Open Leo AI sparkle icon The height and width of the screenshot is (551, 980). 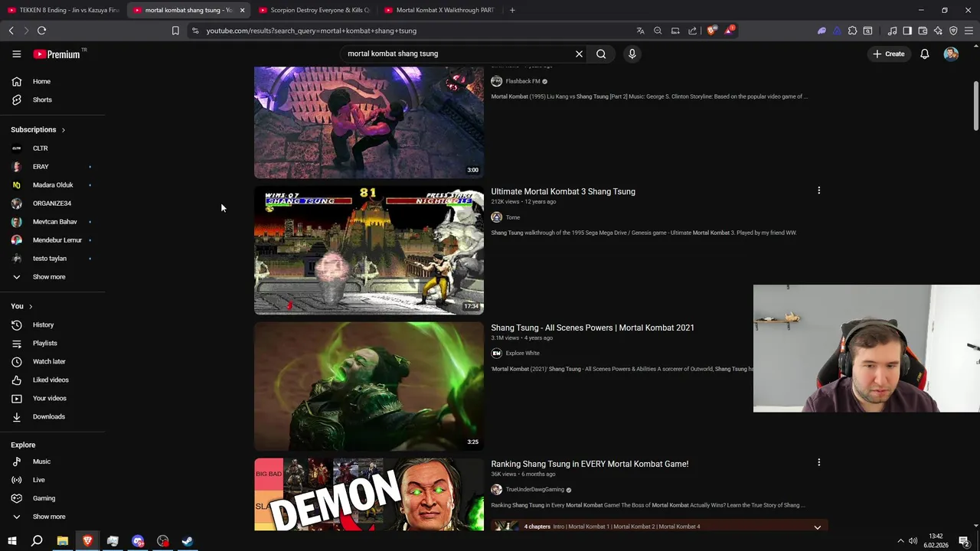pyautogui.click(x=938, y=31)
